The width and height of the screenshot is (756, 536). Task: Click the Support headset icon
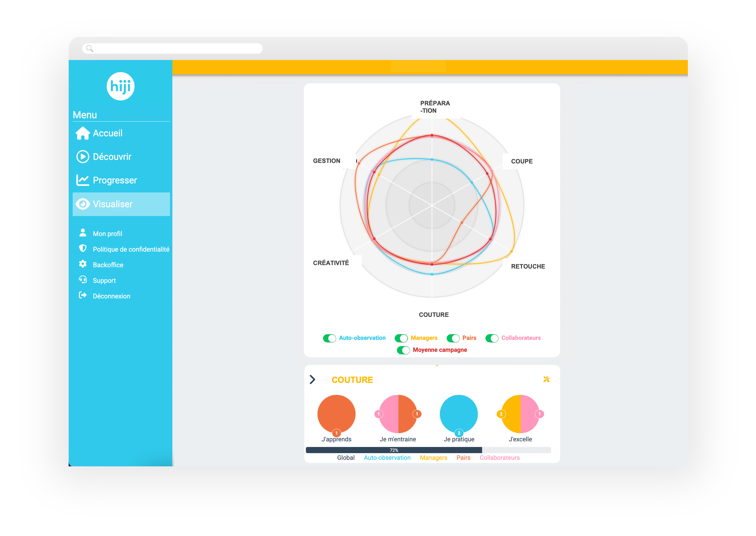[x=83, y=280]
